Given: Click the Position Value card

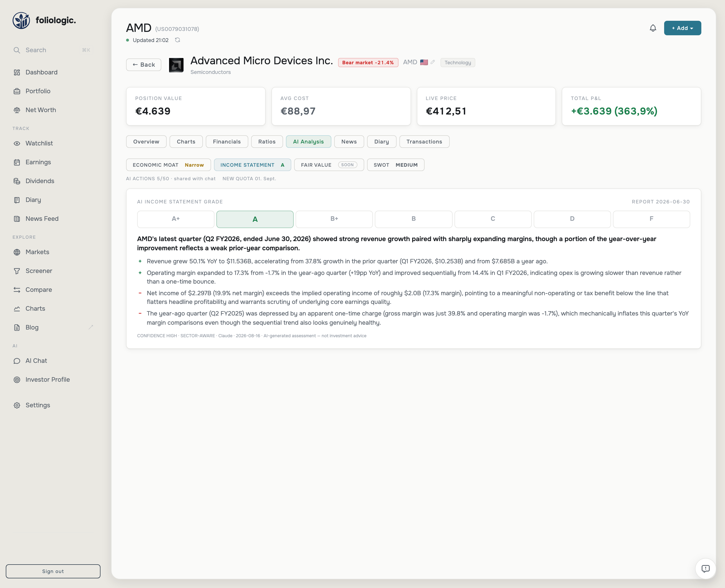Looking at the screenshot, I should coord(196,106).
